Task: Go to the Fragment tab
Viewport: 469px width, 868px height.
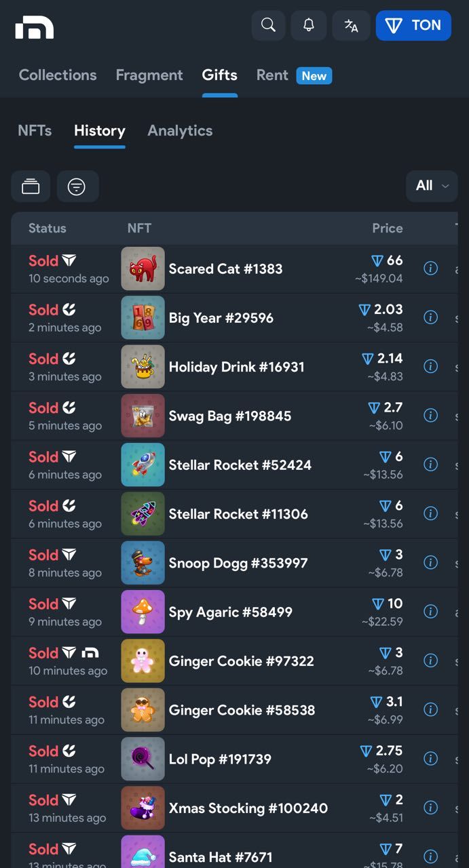Action: tap(149, 75)
